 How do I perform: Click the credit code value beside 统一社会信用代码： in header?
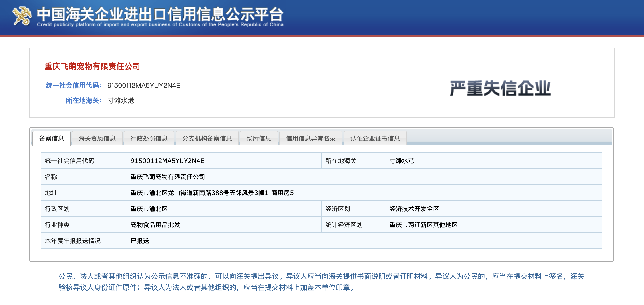(144, 86)
